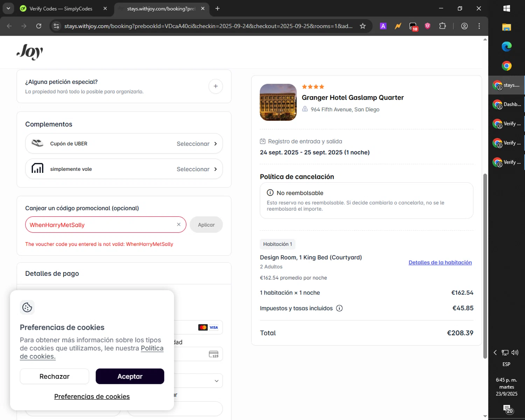This screenshot has height=420, width=525.
Task: Open Microsoft Edge from taskbar
Action: click(x=506, y=46)
